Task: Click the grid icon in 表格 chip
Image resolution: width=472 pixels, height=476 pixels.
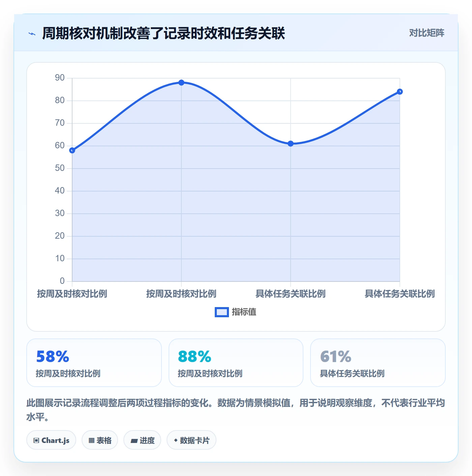Action: point(91,440)
